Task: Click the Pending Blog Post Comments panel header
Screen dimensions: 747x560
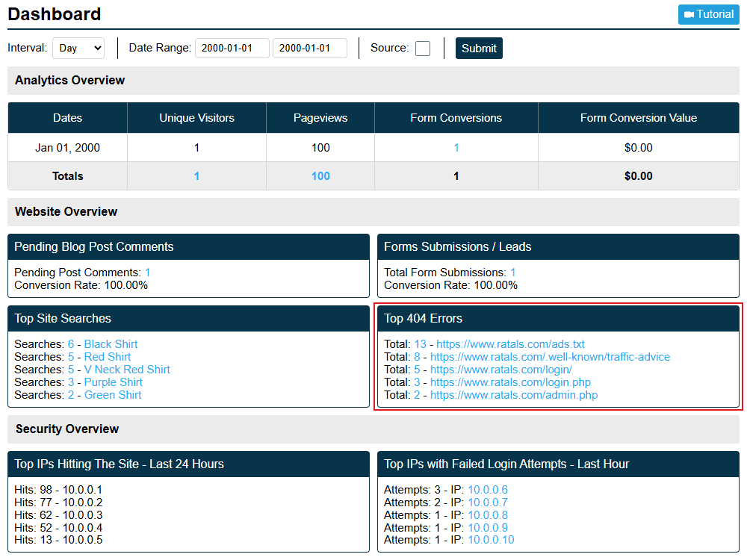Action: 189,246
